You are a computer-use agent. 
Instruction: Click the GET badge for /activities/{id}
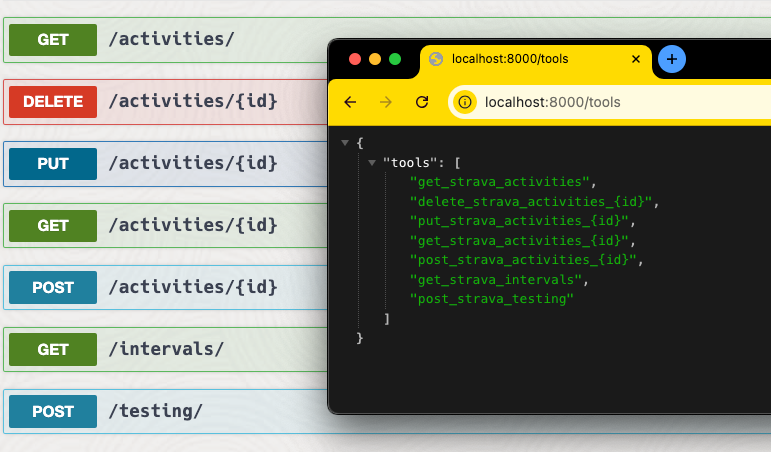[53, 226]
